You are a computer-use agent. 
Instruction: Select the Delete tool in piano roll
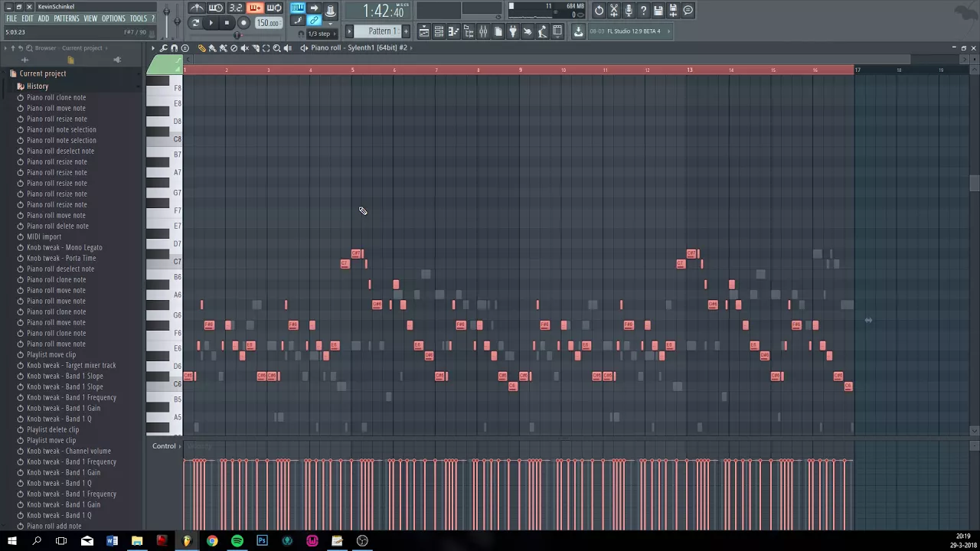pos(234,47)
